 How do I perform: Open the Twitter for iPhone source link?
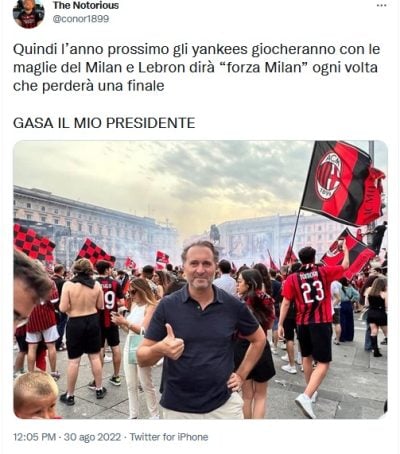point(169,437)
